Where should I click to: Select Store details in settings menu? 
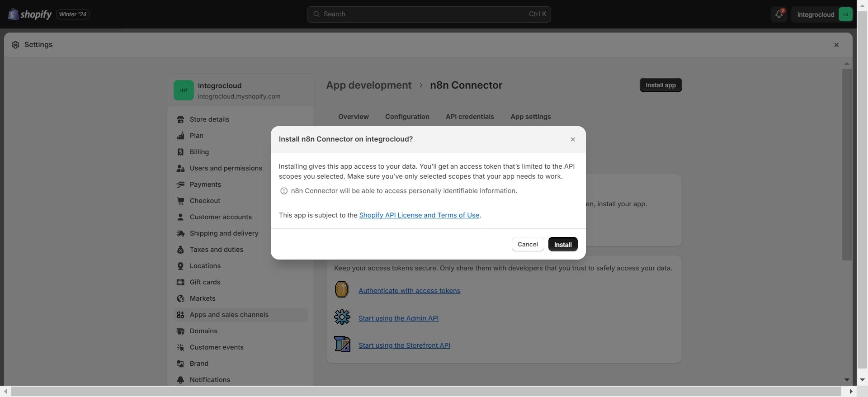tap(241, 119)
